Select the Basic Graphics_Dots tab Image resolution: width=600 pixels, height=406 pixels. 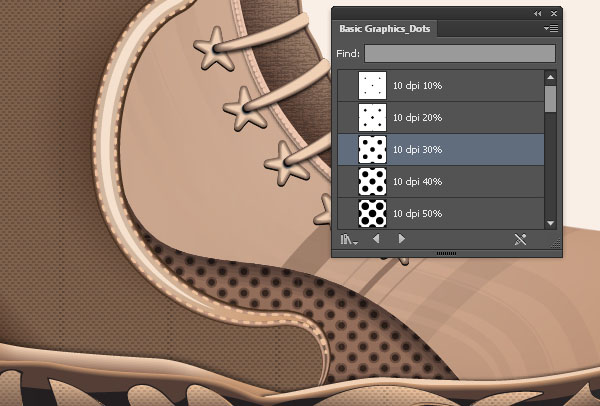(385, 29)
